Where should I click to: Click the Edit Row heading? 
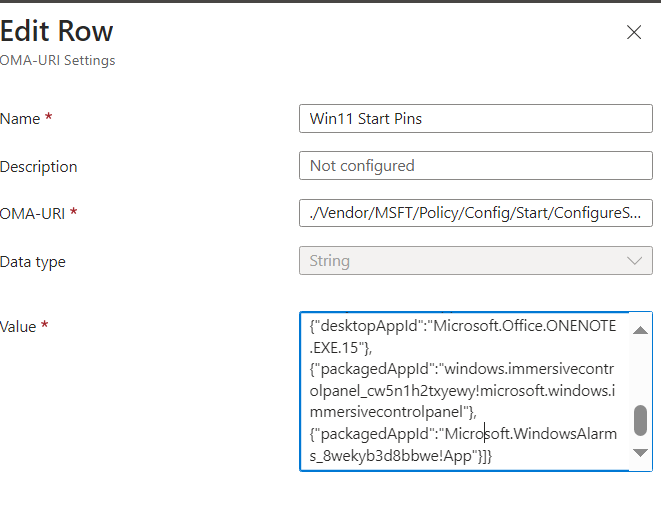[56, 31]
